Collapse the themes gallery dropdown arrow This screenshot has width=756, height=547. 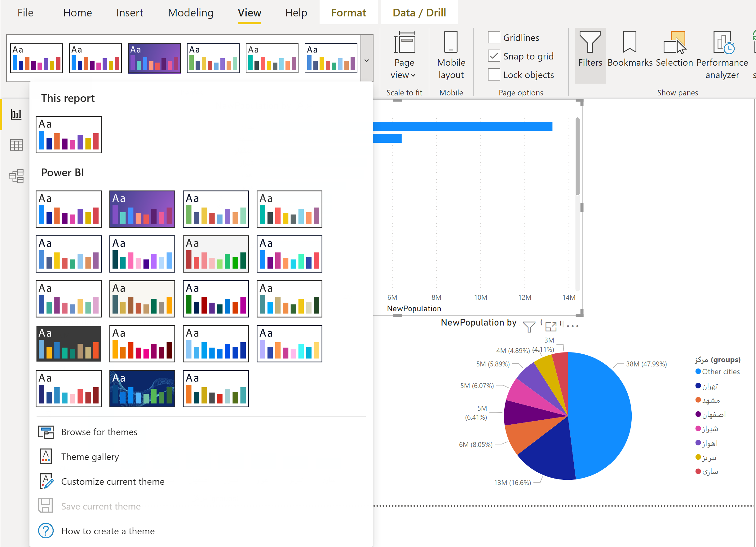(366, 60)
